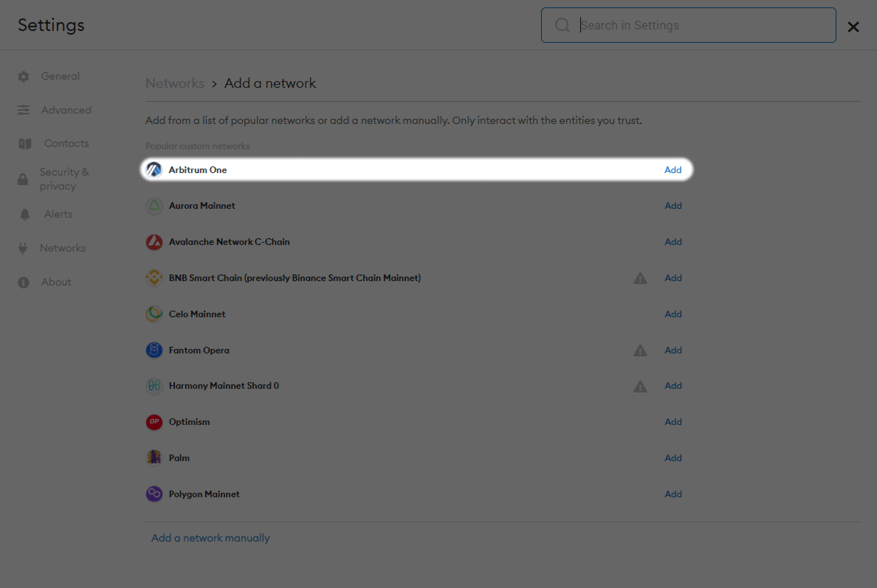Add the Harmony Mainnet Shard 0 network
Viewport: 877px width, 588px height.
(x=673, y=386)
